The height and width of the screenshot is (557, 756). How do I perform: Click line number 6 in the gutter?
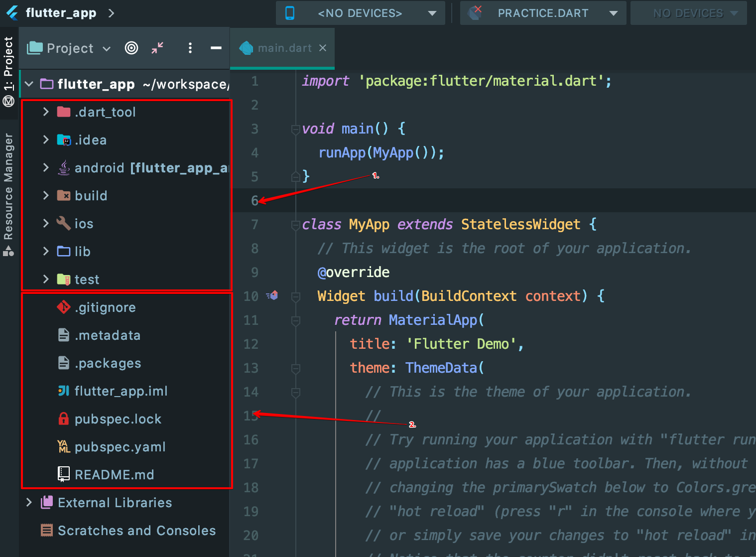tap(254, 200)
